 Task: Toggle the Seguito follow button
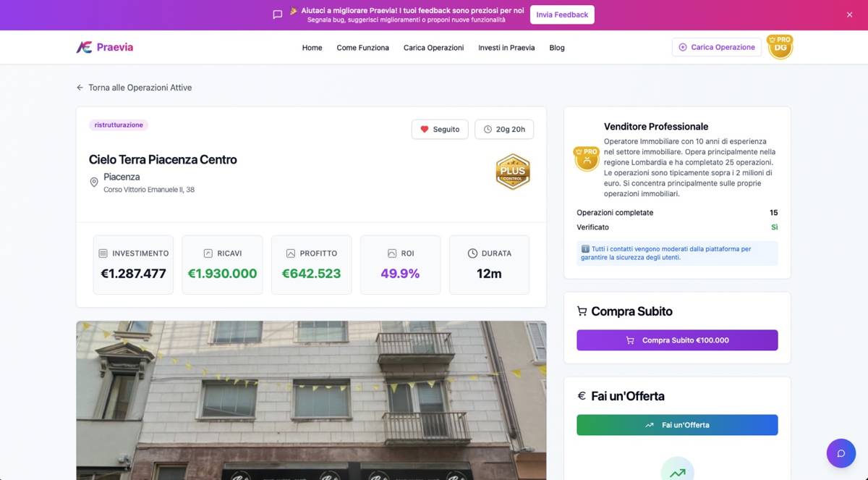tap(440, 130)
